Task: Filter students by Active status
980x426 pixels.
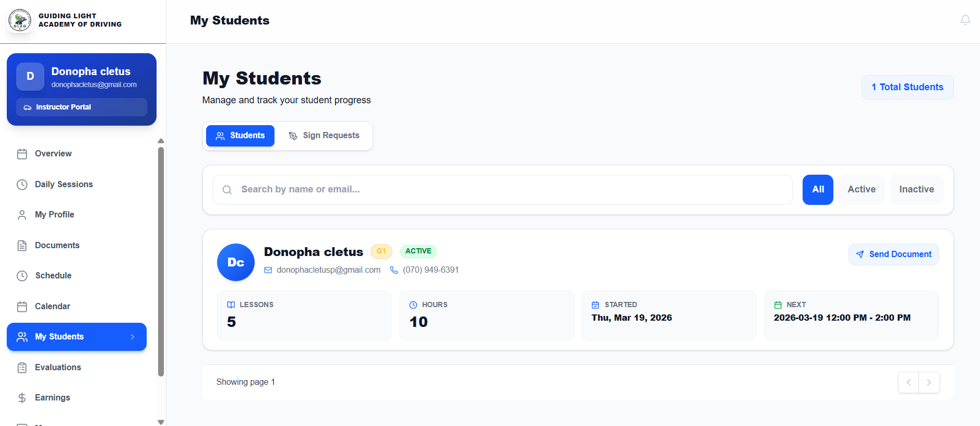Action: click(861, 189)
